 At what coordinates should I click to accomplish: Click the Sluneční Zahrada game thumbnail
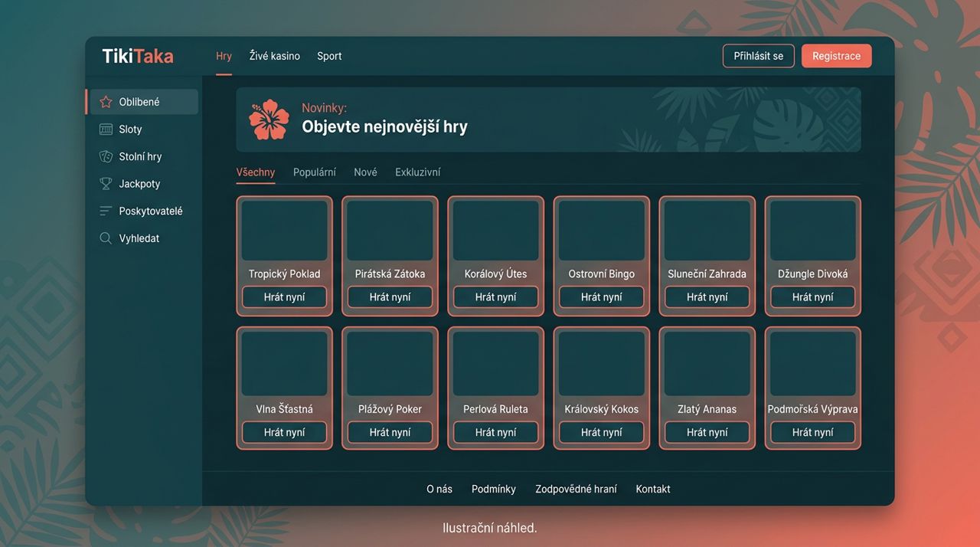click(x=707, y=231)
